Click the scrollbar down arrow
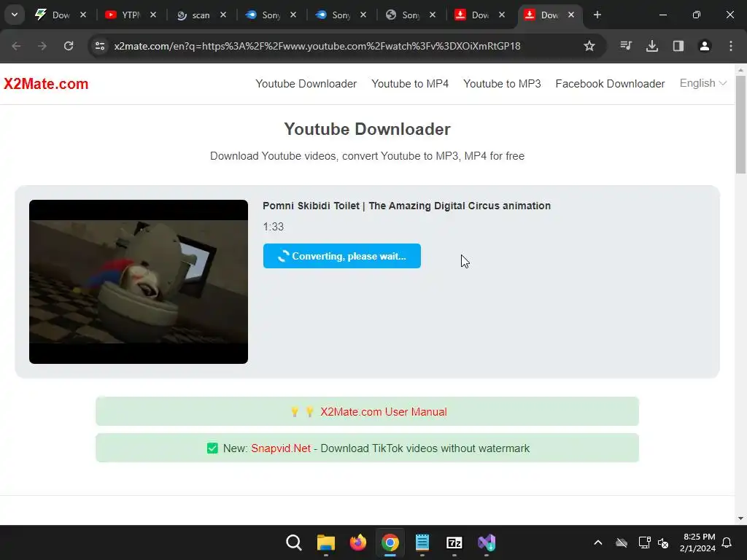Image resolution: width=747 pixels, height=560 pixels. [x=740, y=518]
